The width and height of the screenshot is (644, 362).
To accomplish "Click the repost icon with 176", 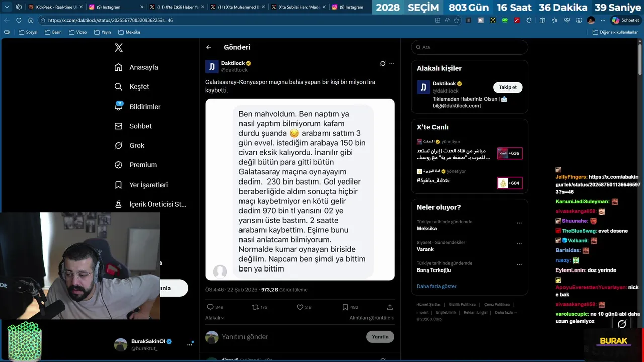I will pyautogui.click(x=255, y=307).
